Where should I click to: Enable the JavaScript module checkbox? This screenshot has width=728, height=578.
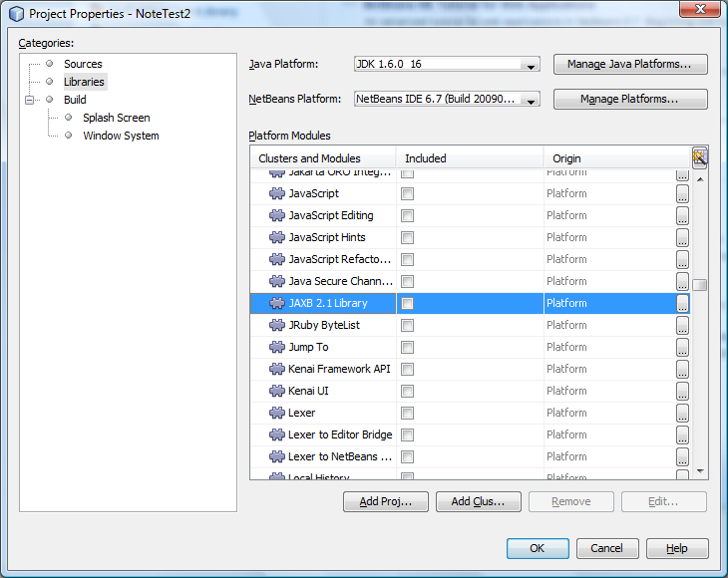[x=407, y=194]
